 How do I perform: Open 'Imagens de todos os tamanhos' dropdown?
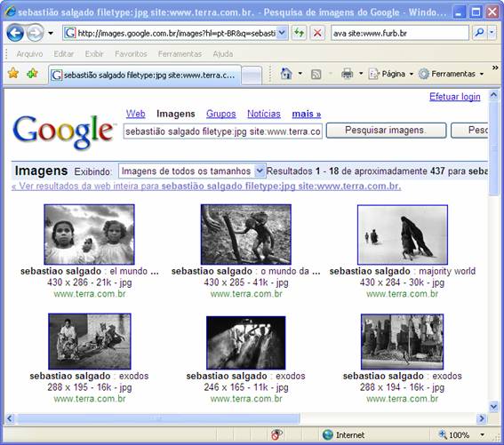click(x=192, y=171)
